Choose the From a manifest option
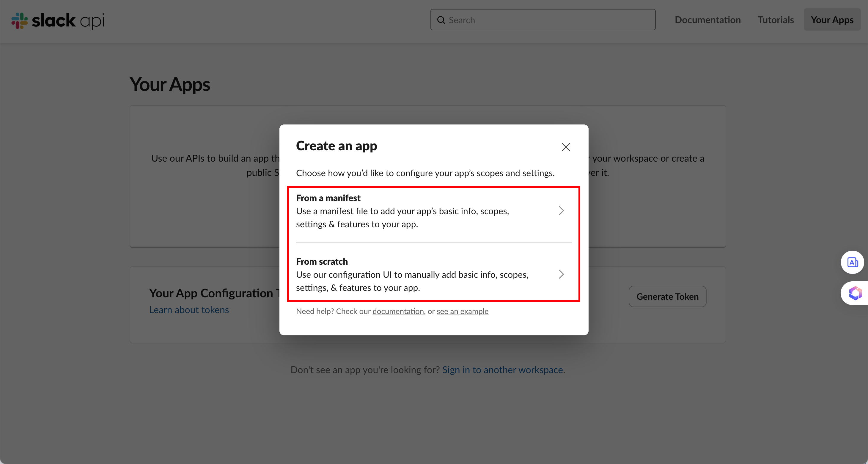Screen dimensions: 868x464 tap(434, 211)
